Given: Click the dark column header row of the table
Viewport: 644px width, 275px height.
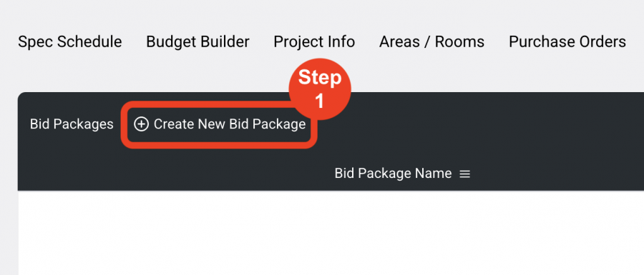Looking at the screenshot, I should (331, 174).
